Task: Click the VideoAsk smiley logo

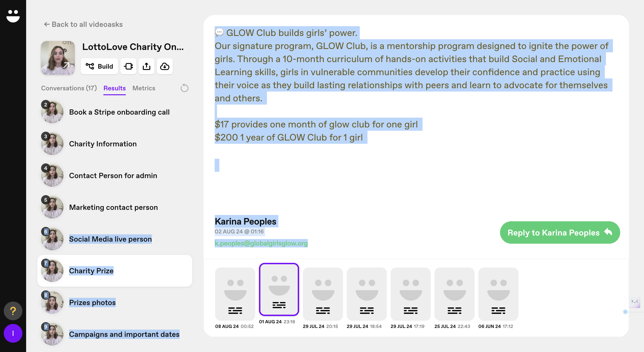Action: tap(13, 16)
